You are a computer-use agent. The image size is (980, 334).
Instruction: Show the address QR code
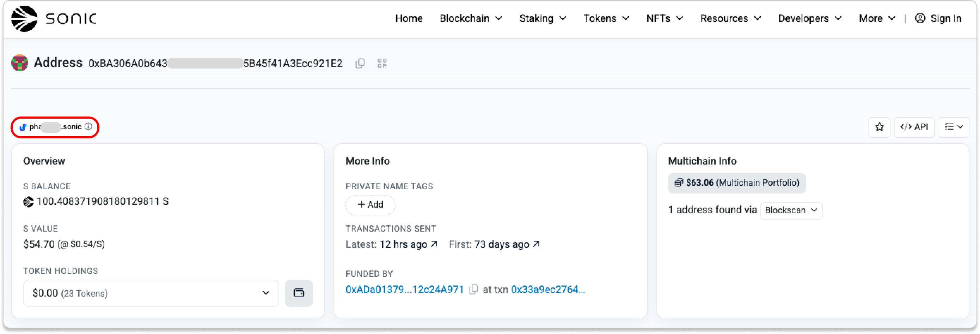coord(382,63)
